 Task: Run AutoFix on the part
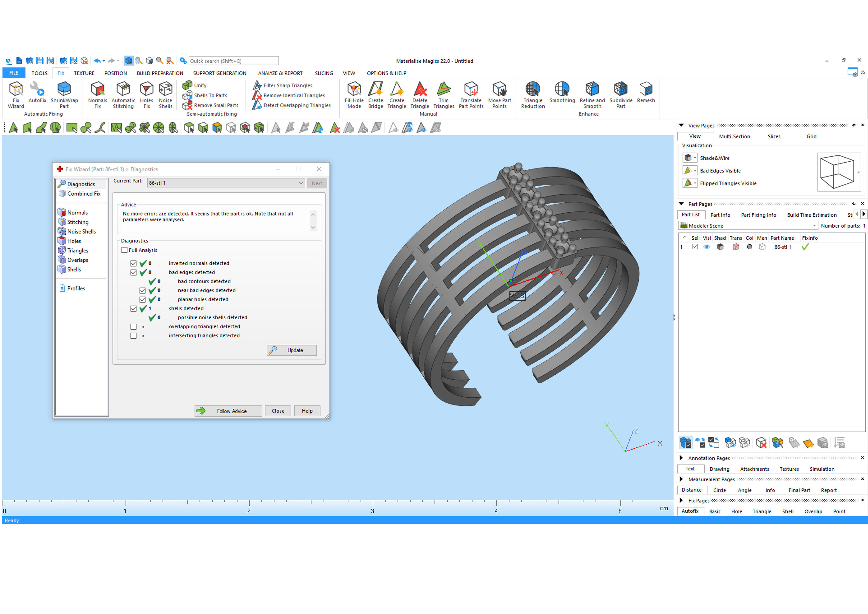(x=37, y=92)
